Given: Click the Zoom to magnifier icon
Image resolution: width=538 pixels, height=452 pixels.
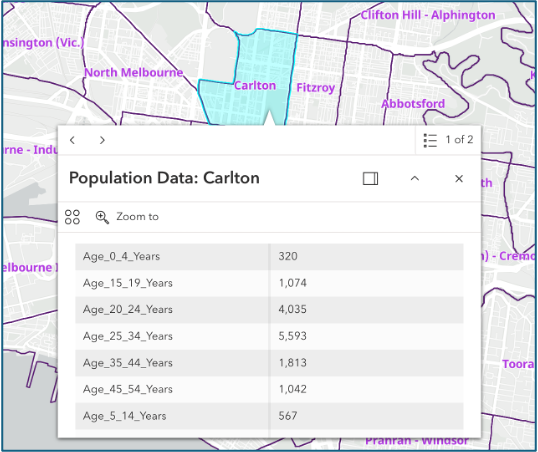Looking at the screenshot, I should pyautogui.click(x=102, y=217).
